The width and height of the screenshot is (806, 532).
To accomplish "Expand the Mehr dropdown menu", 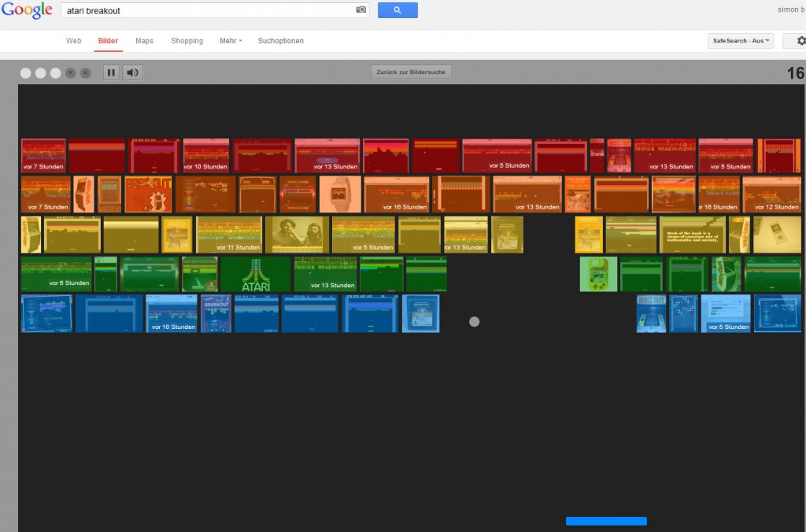I will [x=231, y=41].
